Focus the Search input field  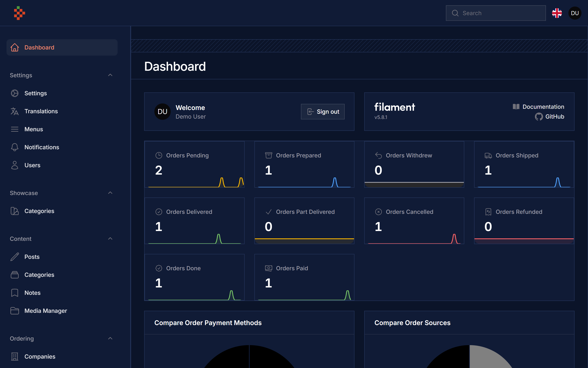pos(496,13)
